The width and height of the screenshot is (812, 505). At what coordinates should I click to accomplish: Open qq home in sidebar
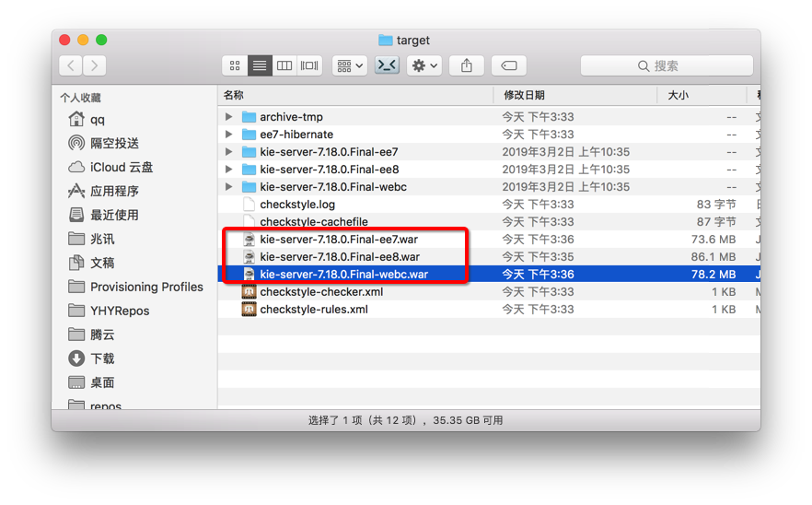point(98,119)
